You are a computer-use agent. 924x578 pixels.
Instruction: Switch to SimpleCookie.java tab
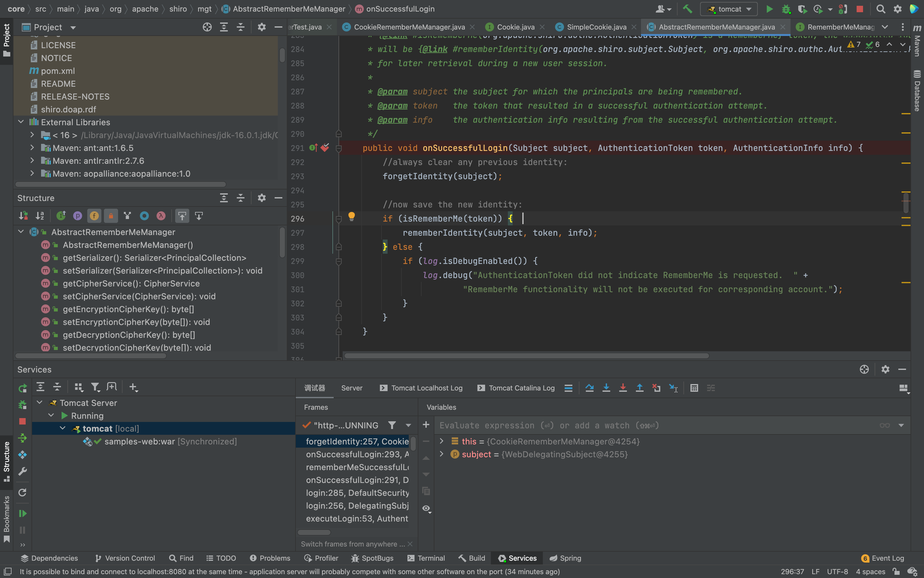tap(596, 27)
